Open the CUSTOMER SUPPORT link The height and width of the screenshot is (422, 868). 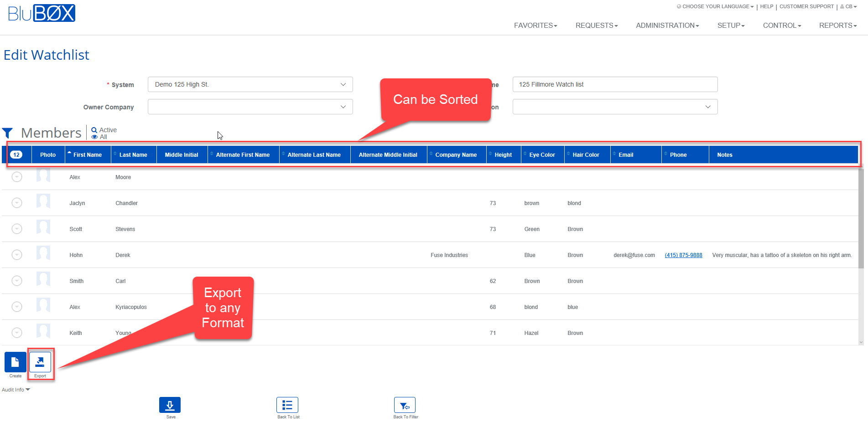[806, 6]
